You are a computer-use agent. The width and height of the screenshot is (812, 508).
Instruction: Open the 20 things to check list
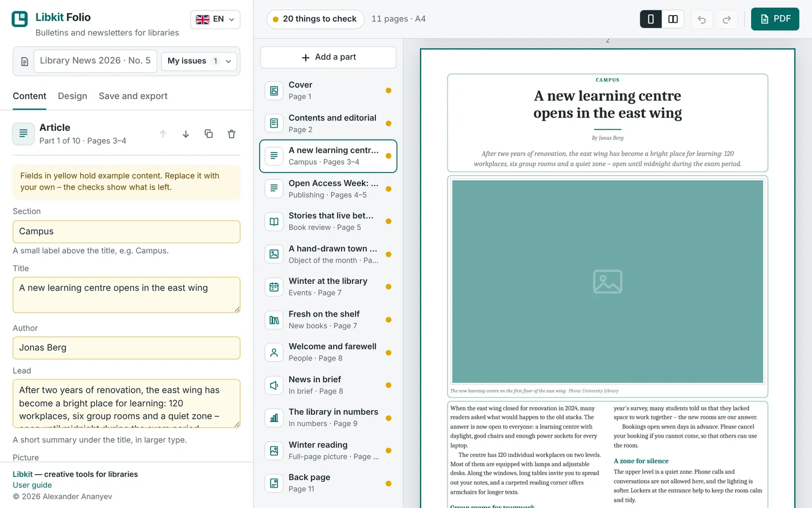315,19
